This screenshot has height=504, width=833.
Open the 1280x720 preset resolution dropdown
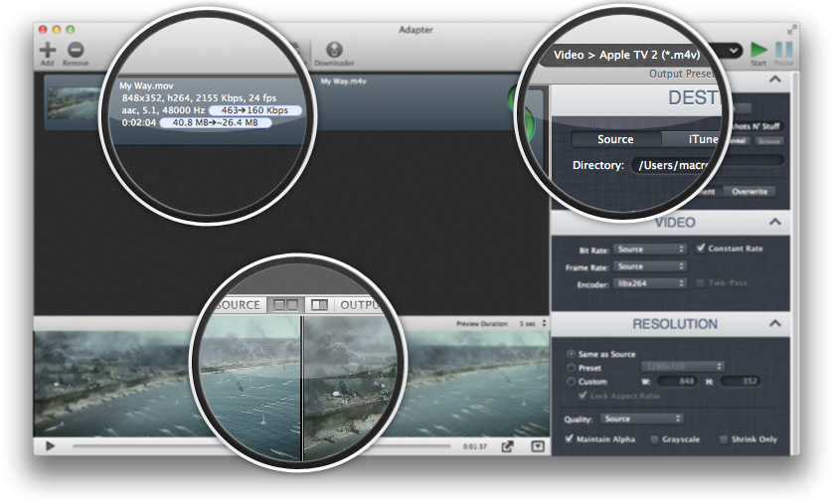[683, 367]
